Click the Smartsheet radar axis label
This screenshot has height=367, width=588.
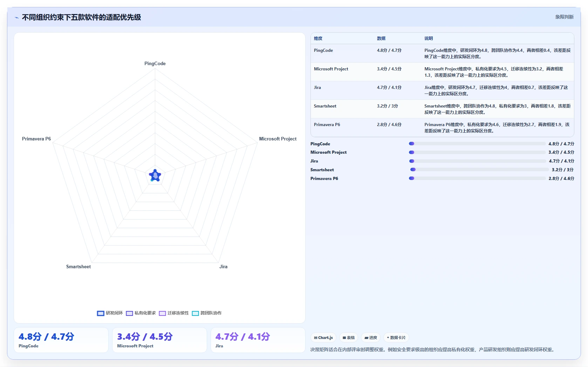pos(78,267)
